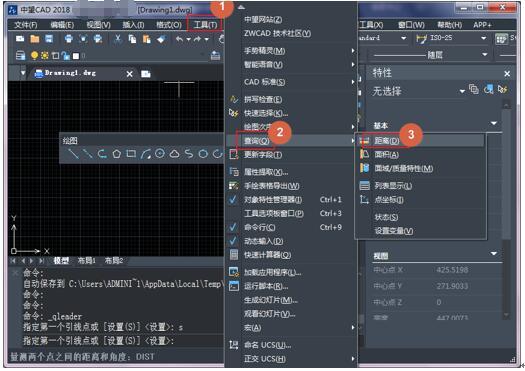The image size is (525, 371).
Task: Open the Undo history dropdown arrow
Action: click(189, 40)
